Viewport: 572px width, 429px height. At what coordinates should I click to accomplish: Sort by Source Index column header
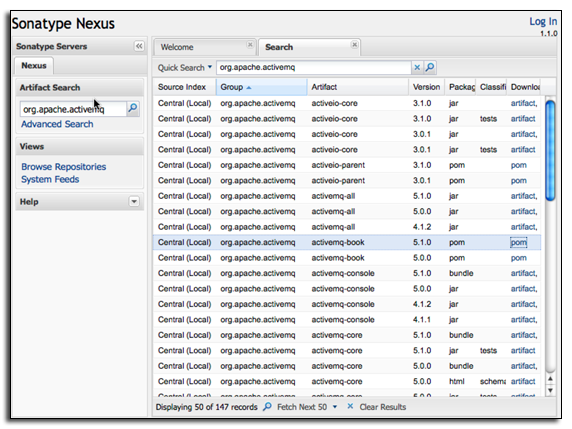tap(184, 87)
